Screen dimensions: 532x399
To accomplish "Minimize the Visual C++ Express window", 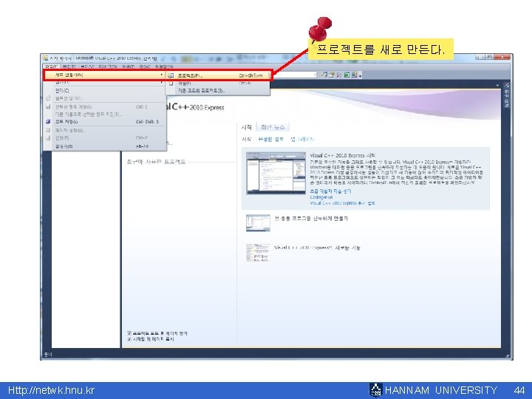I will point(480,57).
